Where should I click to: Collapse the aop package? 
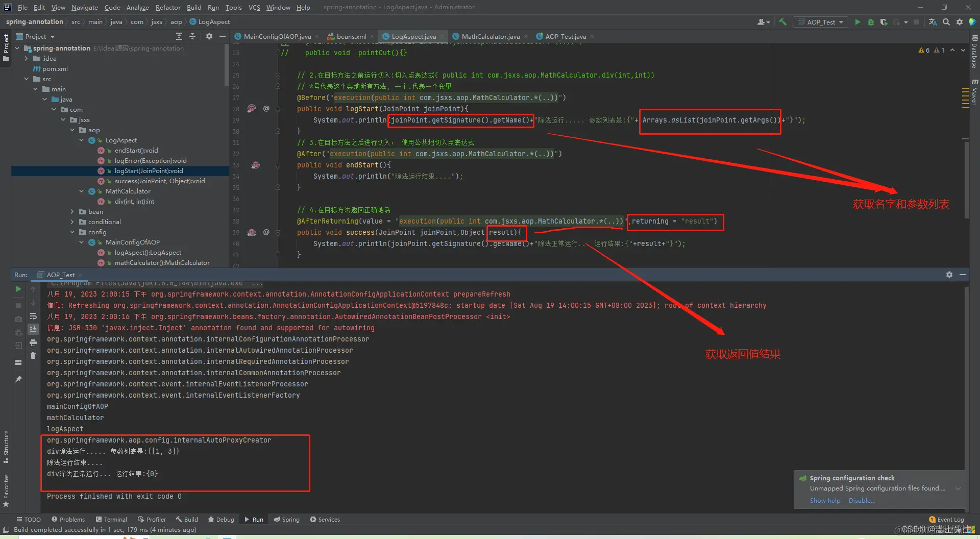click(72, 130)
